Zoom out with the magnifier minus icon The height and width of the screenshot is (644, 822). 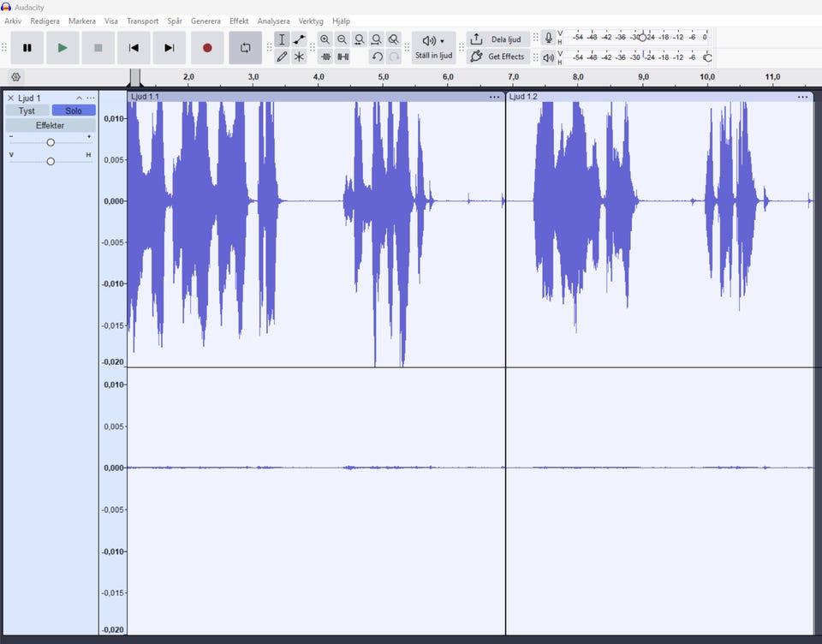(x=342, y=39)
